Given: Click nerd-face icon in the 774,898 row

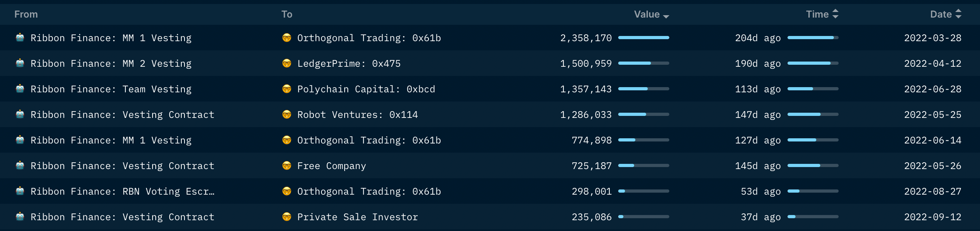Looking at the screenshot, I should pyautogui.click(x=287, y=140).
